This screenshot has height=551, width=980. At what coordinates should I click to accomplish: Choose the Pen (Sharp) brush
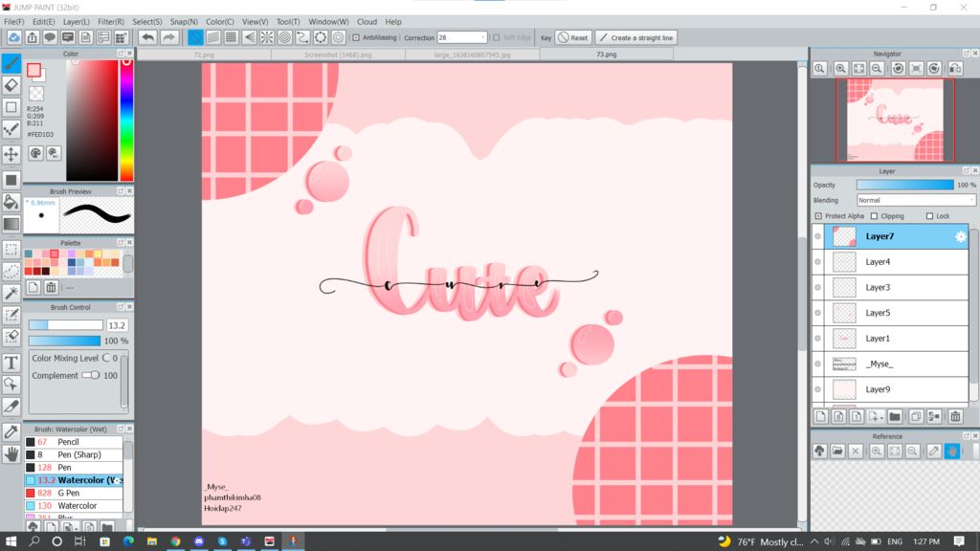point(74,454)
